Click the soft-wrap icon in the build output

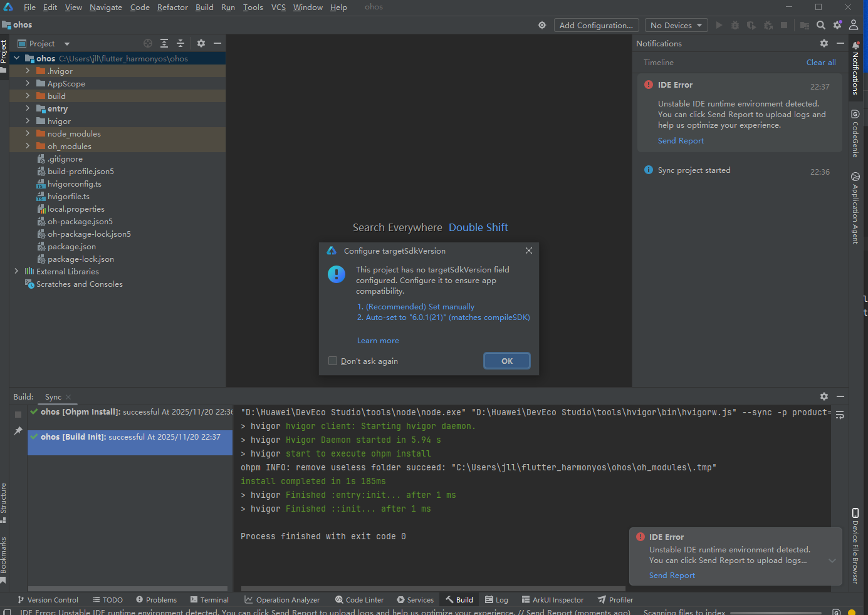click(840, 415)
